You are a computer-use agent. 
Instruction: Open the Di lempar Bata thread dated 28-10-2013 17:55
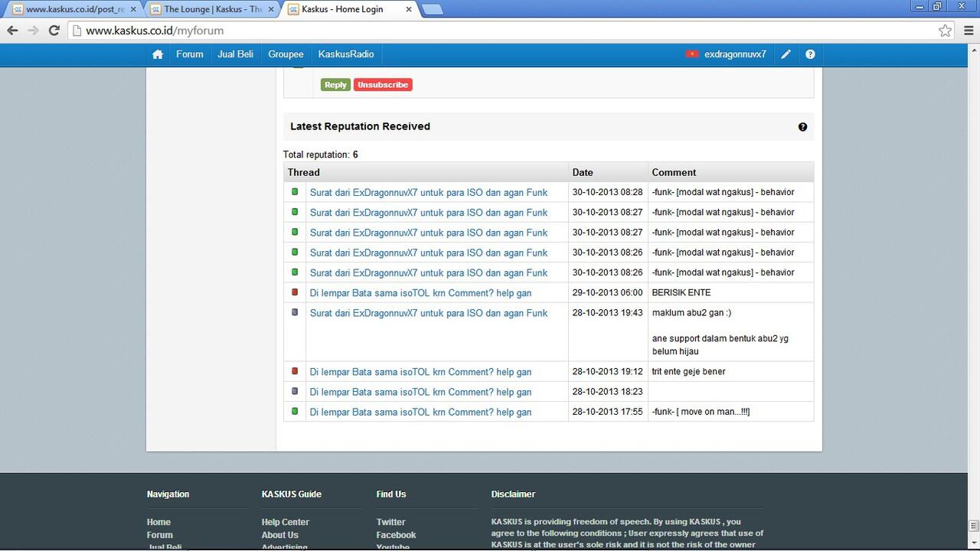point(420,411)
